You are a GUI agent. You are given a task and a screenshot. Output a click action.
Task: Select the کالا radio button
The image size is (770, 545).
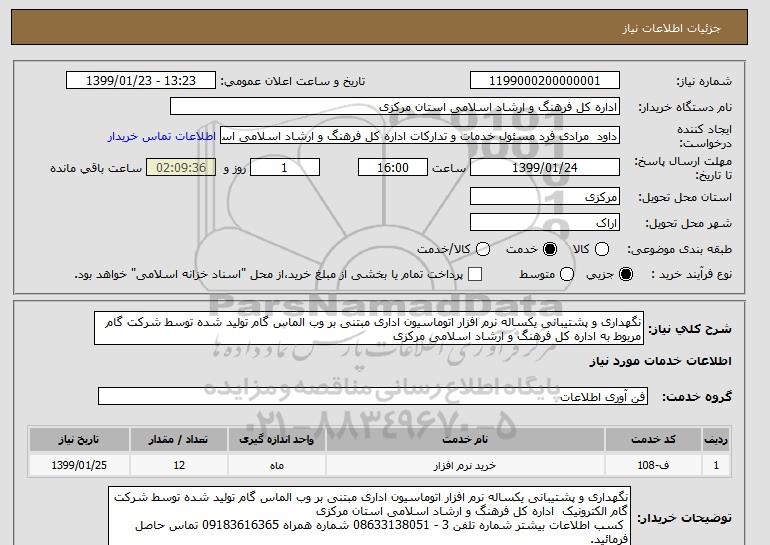(602, 249)
